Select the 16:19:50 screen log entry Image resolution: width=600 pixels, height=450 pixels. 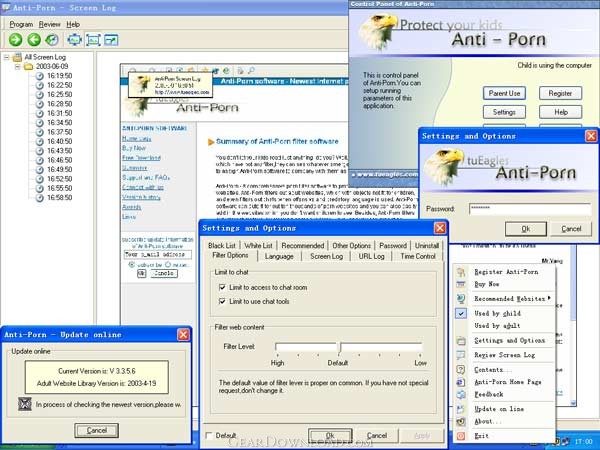[x=59, y=76]
